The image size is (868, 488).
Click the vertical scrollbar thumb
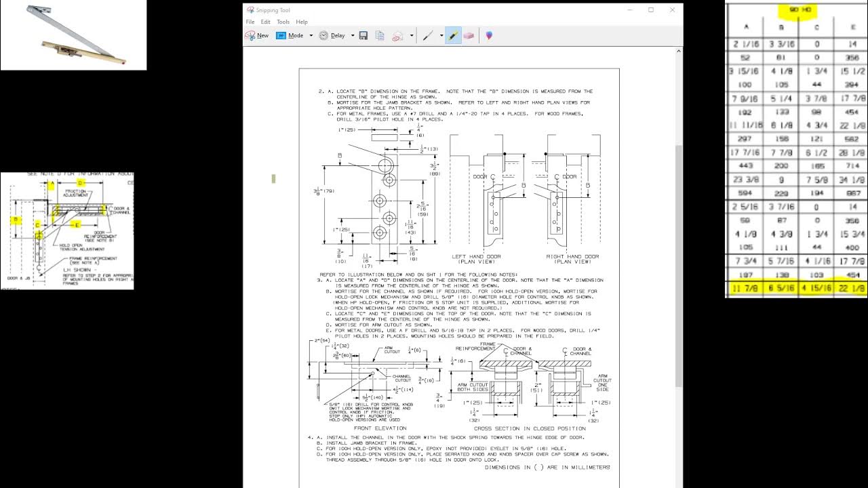pos(679,266)
